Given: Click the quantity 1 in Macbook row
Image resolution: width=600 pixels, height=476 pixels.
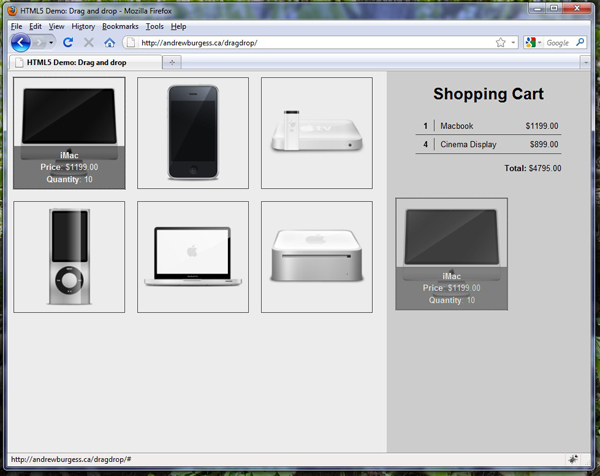Looking at the screenshot, I should [425, 126].
